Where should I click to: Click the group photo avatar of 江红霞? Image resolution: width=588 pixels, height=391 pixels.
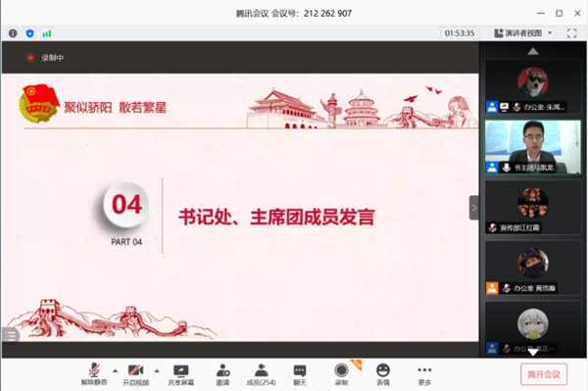533,203
